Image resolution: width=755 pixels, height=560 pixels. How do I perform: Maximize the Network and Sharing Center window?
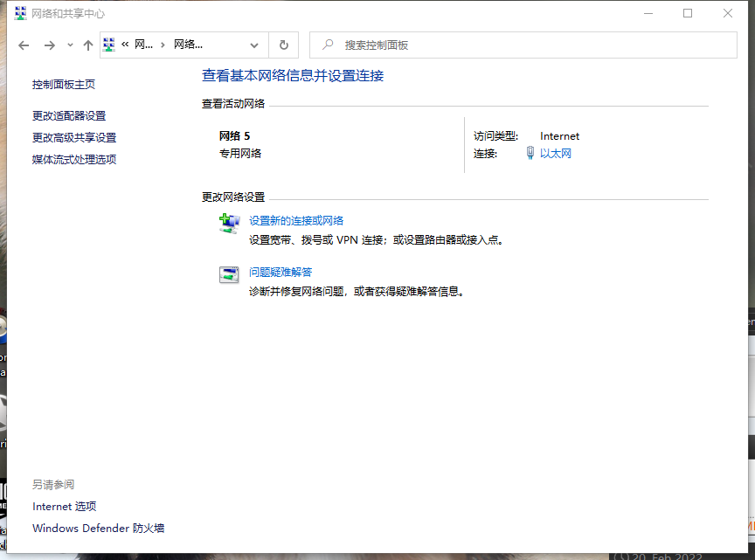coord(688,13)
